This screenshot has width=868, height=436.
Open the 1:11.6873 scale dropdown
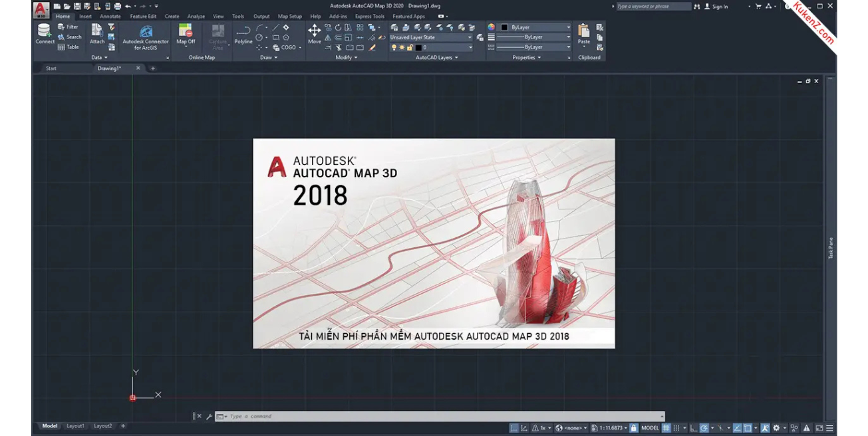[x=611, y=428]
